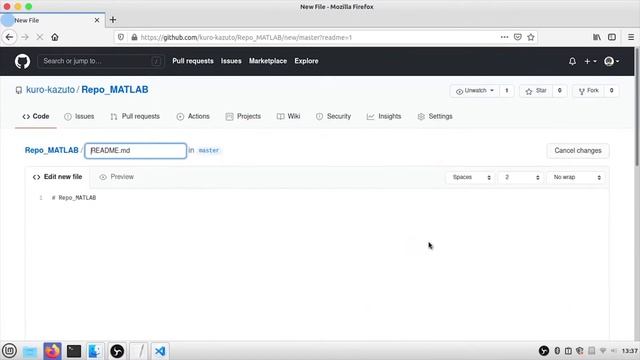Open GitHub notifications bell
The image size is (640, 360).
pos(572,61)
